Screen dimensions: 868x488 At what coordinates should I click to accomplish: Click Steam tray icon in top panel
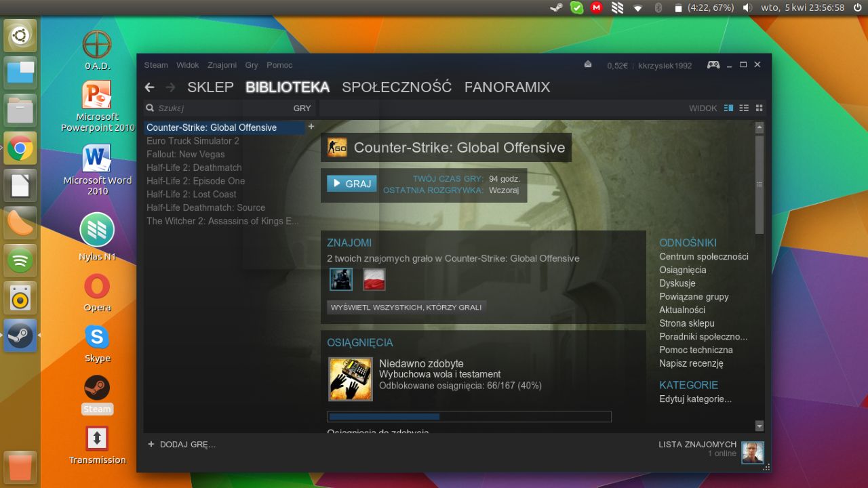pyautogui.click(x=556, y=7)
